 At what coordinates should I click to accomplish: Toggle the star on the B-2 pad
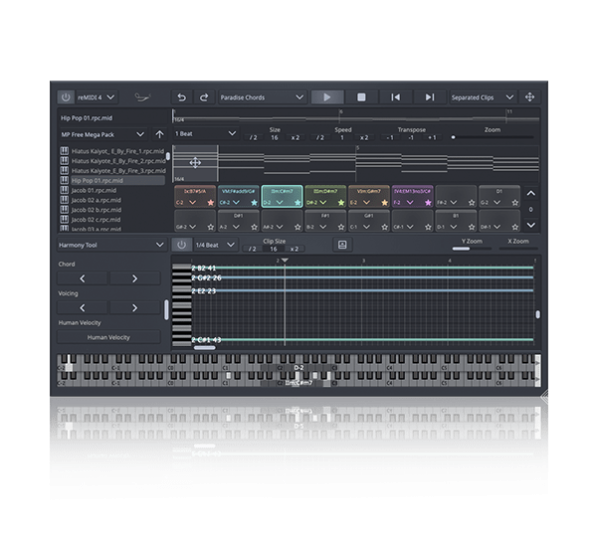tap(341, 227)
